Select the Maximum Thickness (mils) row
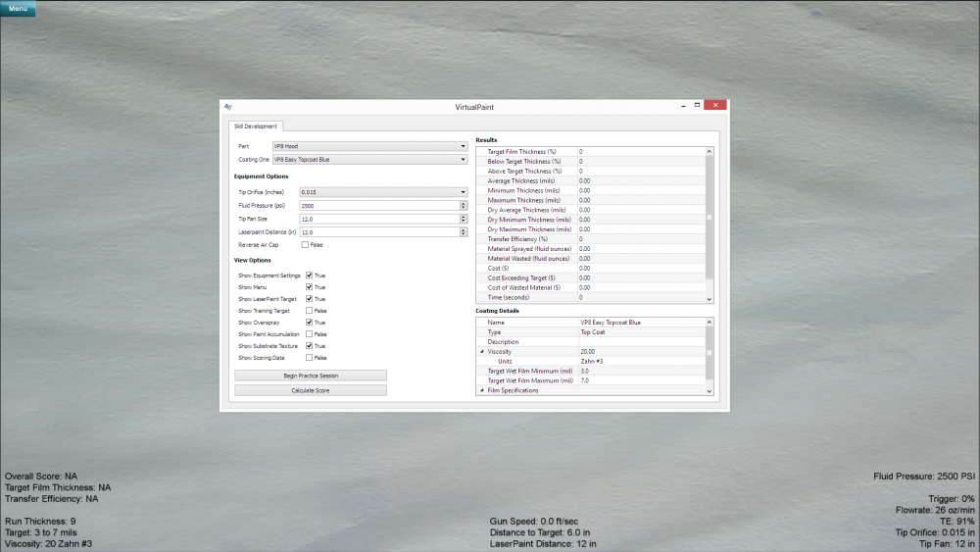The width and height of the screenshot is (980, 552). (591, 201)
